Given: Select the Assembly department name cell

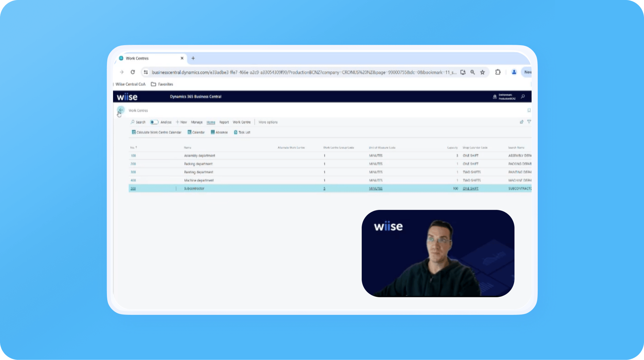Looking at the screenshot, I should (x=200, y=156).
